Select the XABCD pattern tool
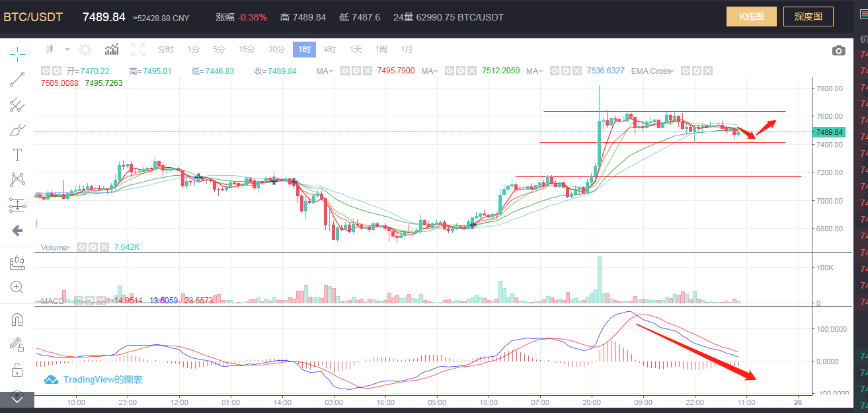The height and width of the screenshot is (413, 868). point(17,179)
